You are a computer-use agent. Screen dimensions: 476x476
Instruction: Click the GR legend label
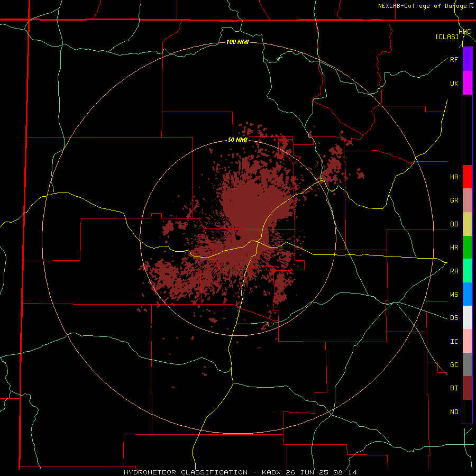[454, 200]
